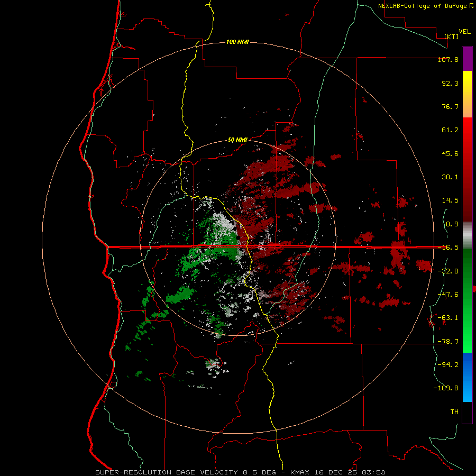The height and width of the screenshot is (476, 476).
Task: Click the 61.2 velocity scale value
Action: [x=450, y=130]
